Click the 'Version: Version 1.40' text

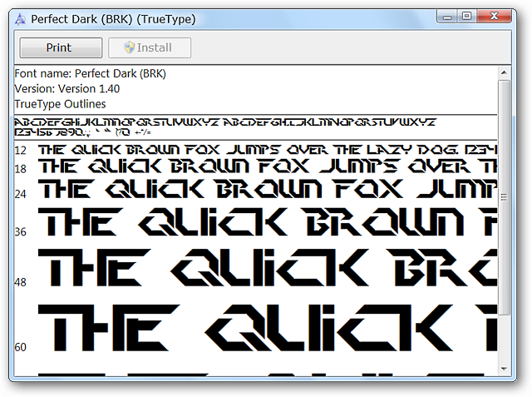click(66, 89)
